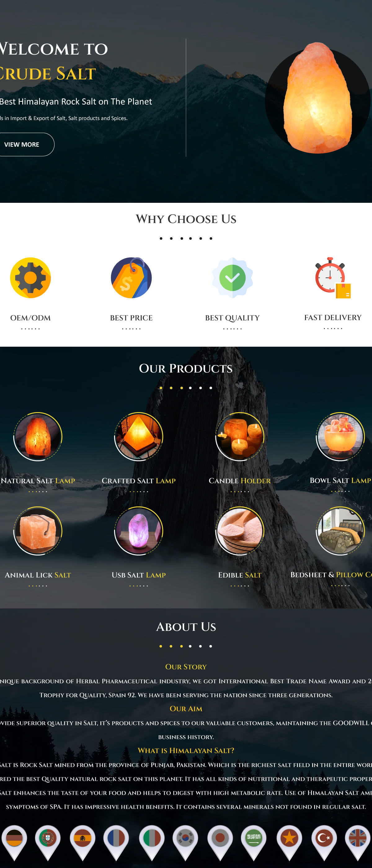
Task: Click the USB Salt Lamp title link
Action: [x=139, y=575]
